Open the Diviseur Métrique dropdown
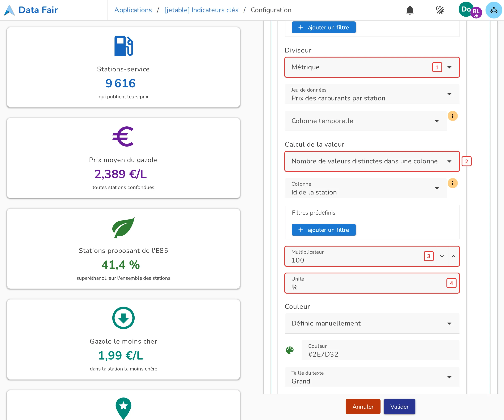The image size is (504, 420). tap(372, 67)
